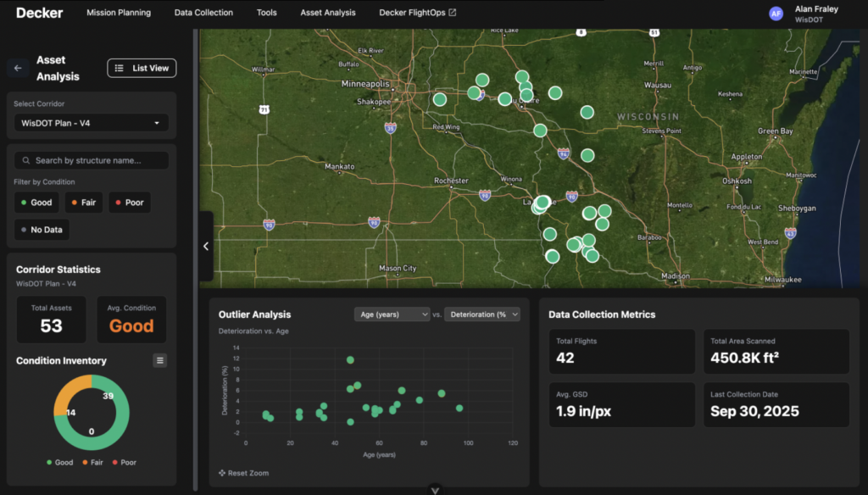The width and height of the screenshot is (868, 495).
Task: Click the magnifier icon in structure search
Action: [27, 160]
